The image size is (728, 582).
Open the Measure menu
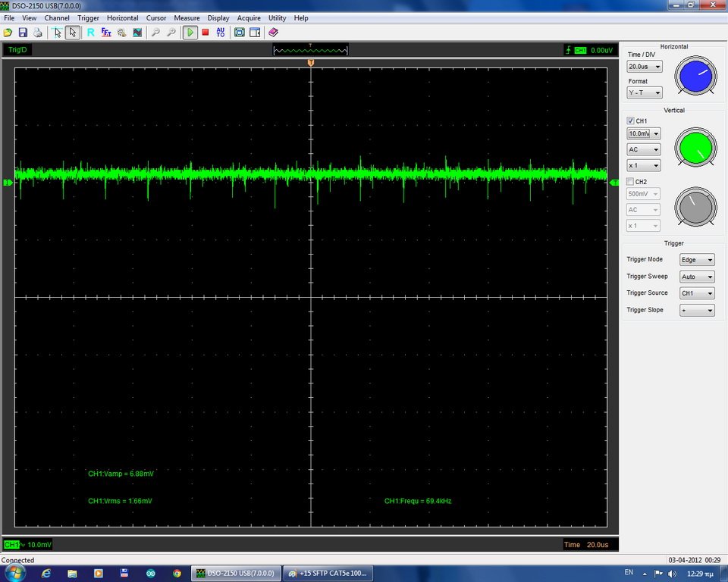pos(187,17)
